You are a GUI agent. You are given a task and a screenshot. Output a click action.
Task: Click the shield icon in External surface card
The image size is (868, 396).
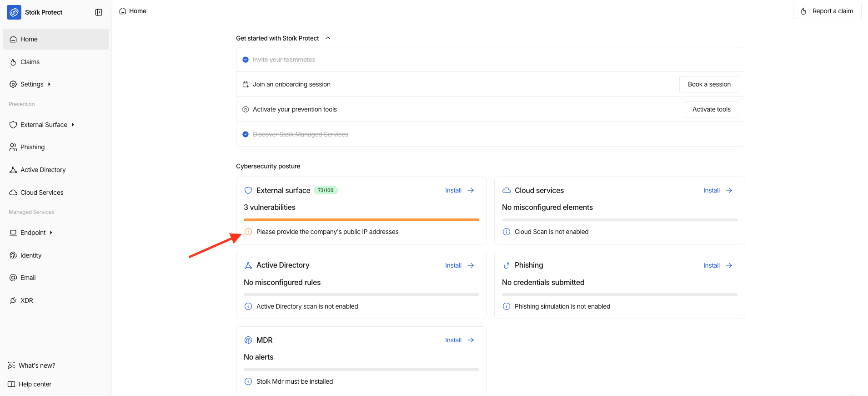pyautogui.click(x=248, y=190)
